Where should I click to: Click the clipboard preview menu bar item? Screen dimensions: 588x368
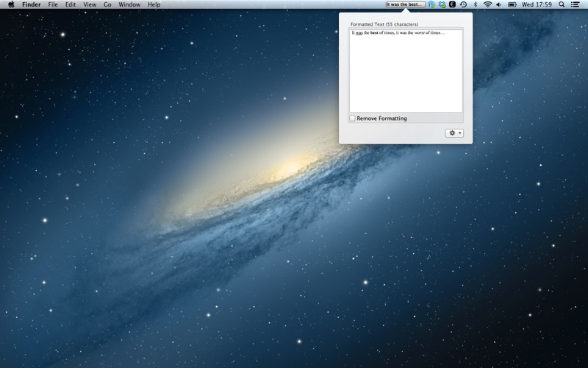(406, 4)
